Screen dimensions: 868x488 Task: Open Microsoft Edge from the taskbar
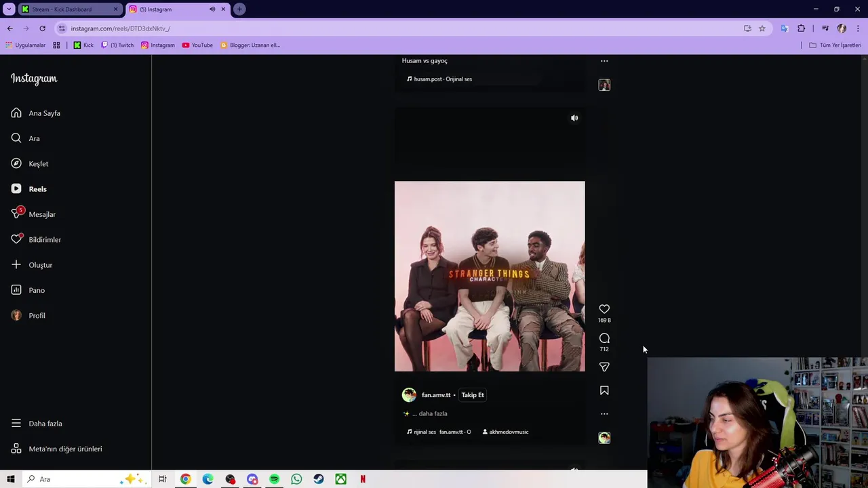(x=208, y=479)
